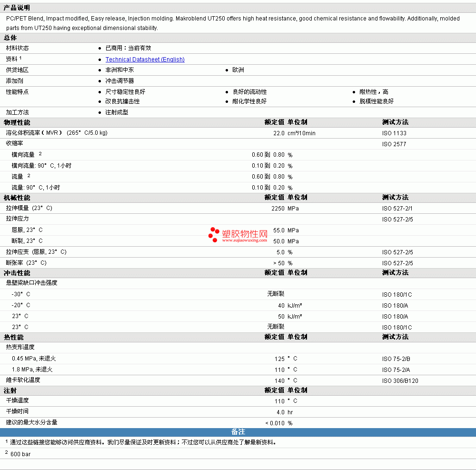Click the 总体 section header
This screenshot has width=476, height=470.
10,38
